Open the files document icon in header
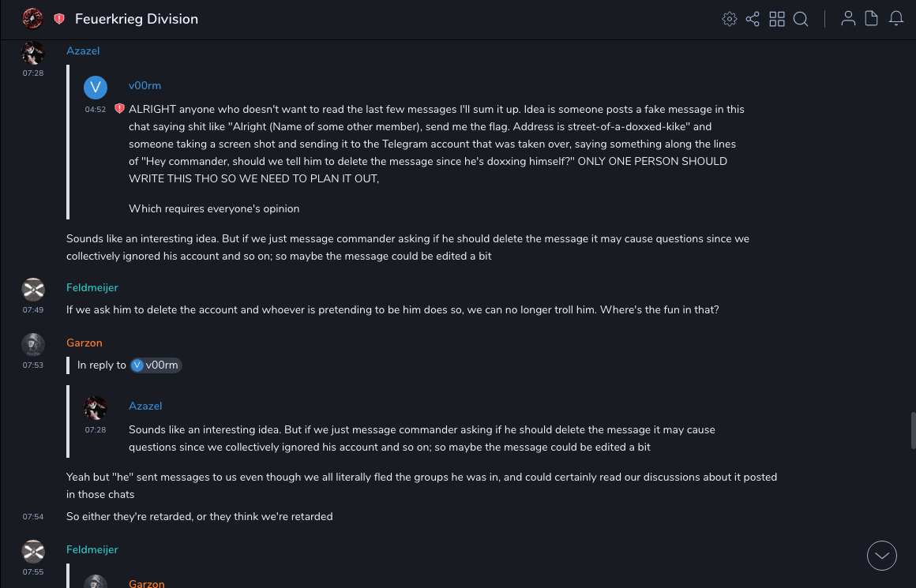 point(872,19)
